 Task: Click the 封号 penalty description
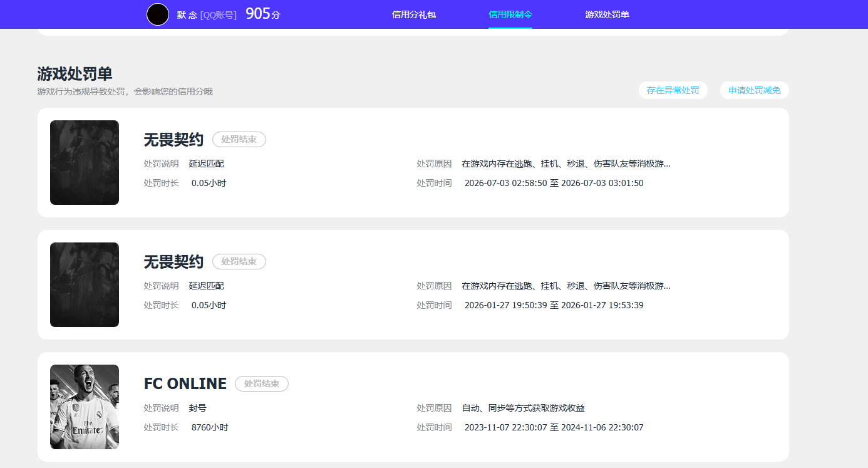pos(198,408)
